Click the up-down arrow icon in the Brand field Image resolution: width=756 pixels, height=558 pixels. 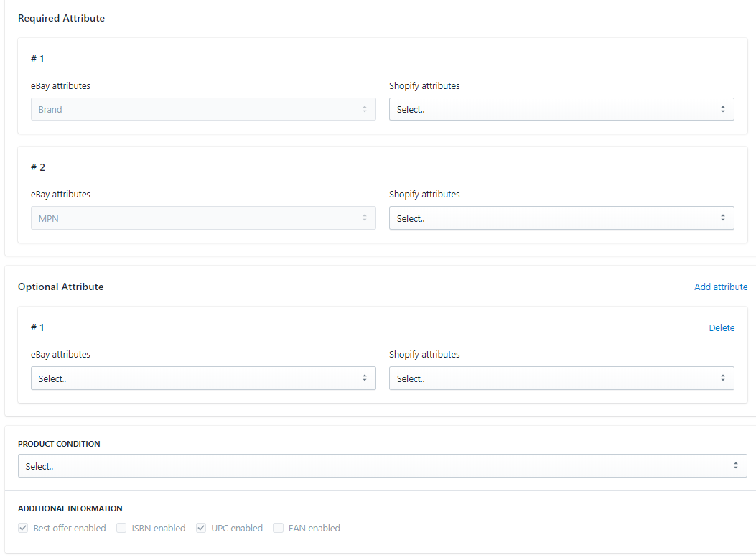pyautogui.click(x=364, y=109)
